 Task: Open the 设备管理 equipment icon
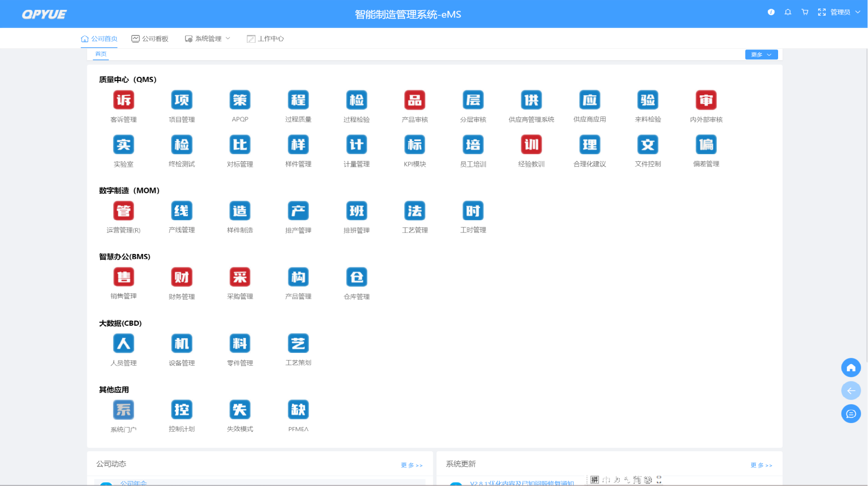tap(182, 344)
